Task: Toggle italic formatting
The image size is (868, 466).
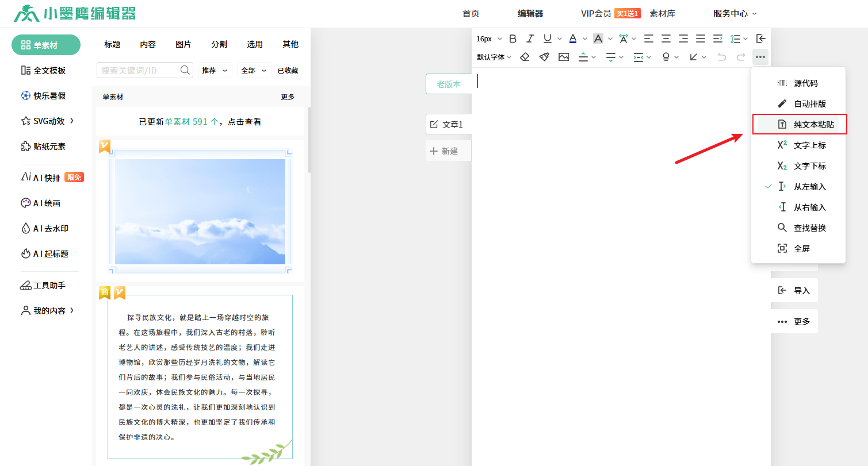Action: pos(530,38)
